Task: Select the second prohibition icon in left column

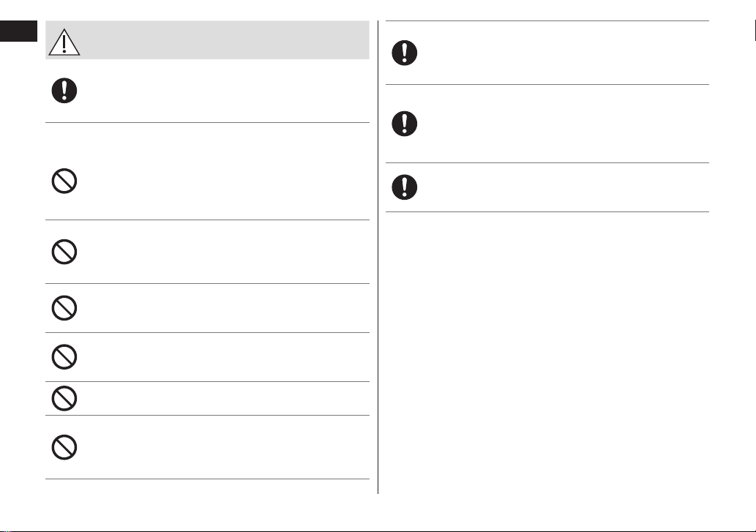Action: [64, 252]
